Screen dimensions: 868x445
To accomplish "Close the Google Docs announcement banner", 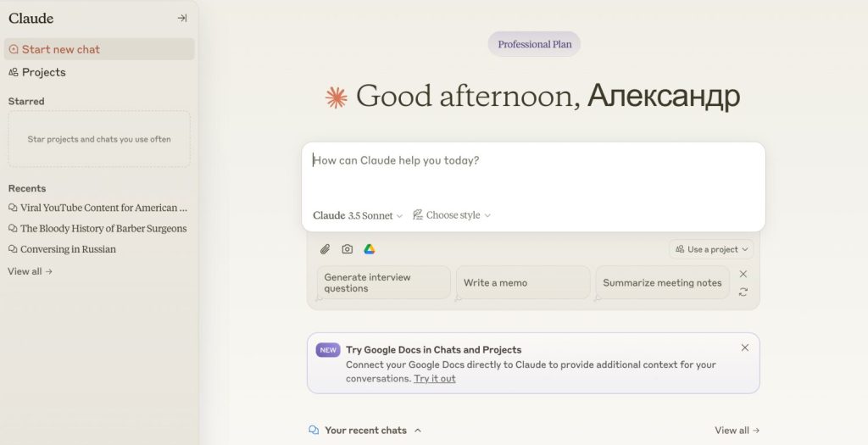I will click(x=745, y=348).
